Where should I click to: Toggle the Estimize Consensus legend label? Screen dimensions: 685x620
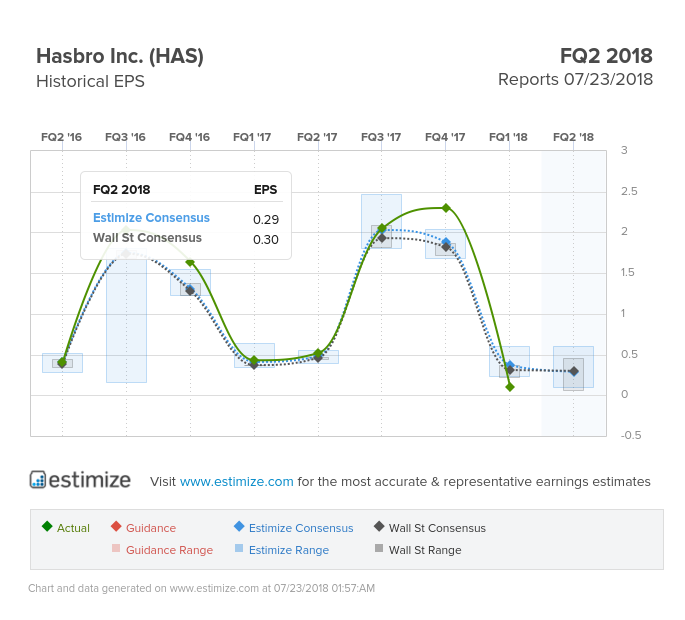(x=301, y=528)
